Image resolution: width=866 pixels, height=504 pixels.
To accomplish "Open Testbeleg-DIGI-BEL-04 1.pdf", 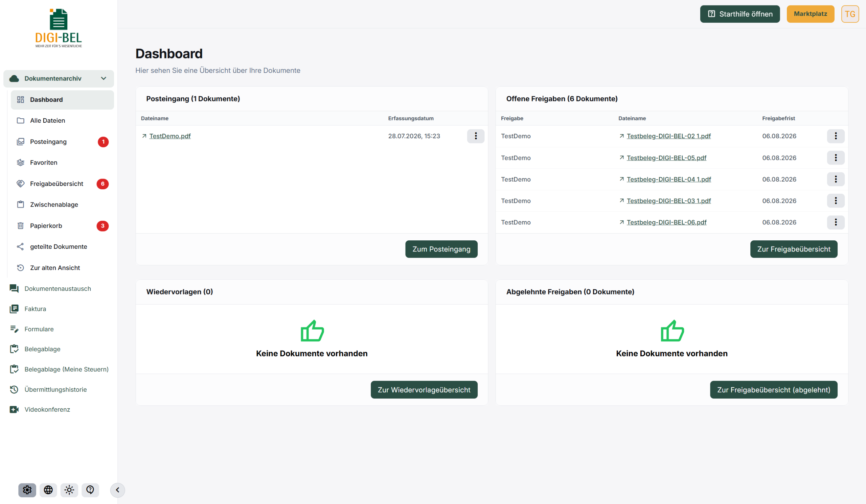I will [669, 179].
